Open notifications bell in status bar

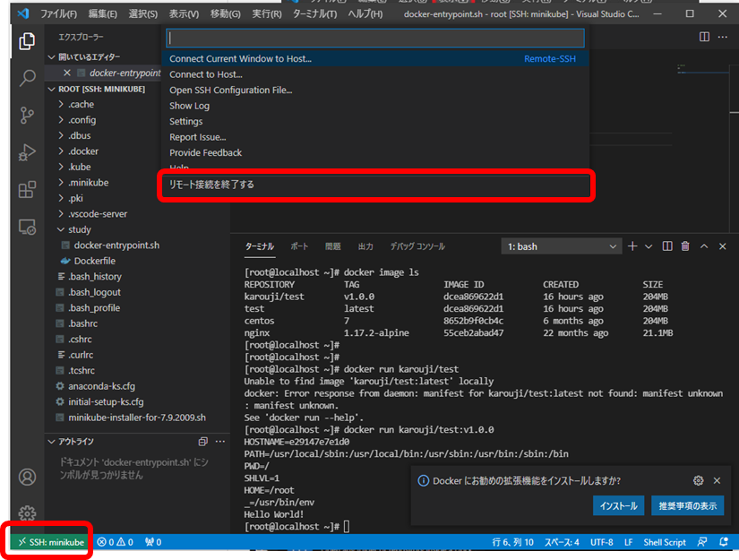[724, 542]
